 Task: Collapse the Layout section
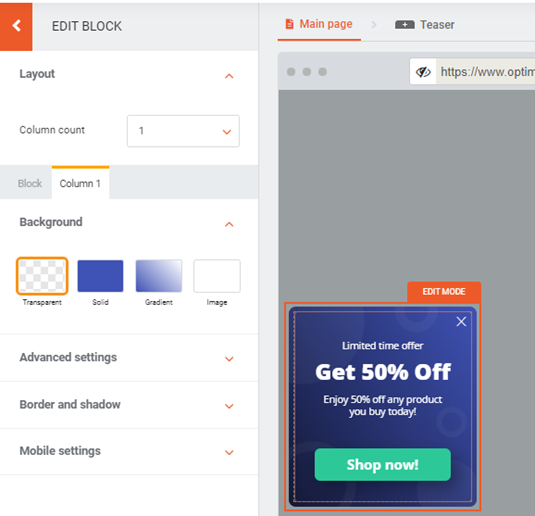229,76
